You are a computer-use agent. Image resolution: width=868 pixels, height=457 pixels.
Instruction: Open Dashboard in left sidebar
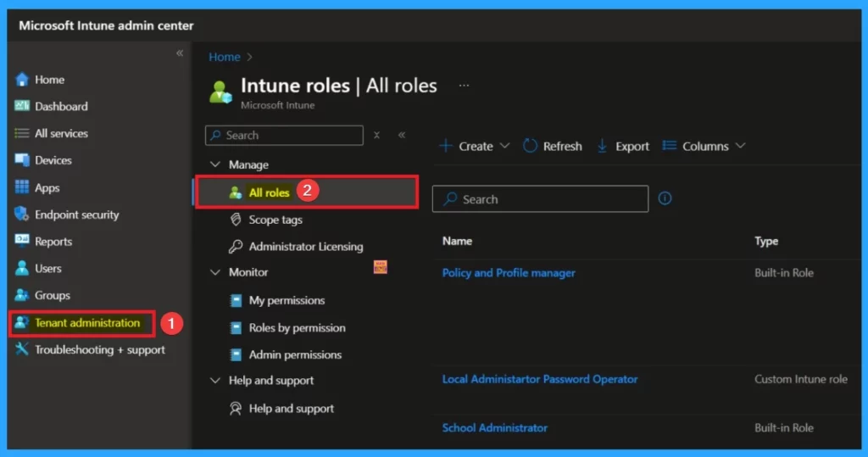(x=61, y=106)
